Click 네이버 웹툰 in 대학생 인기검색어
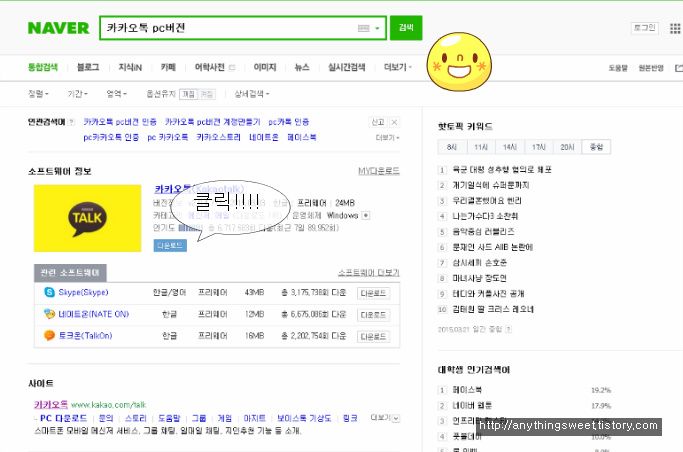Image resolution: width=683 pixels, height=452 pixels. [x=472, y=405]
